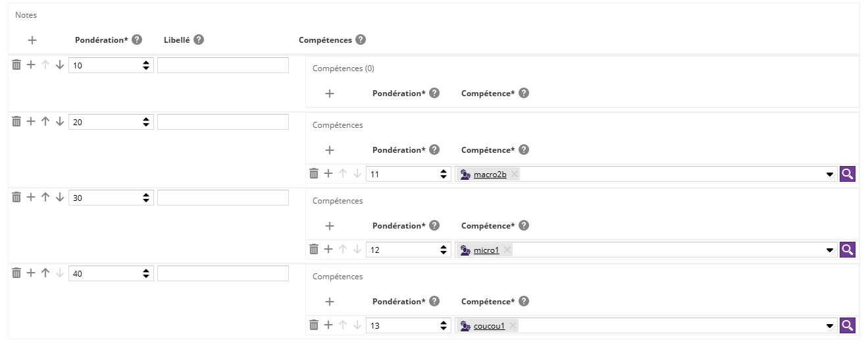Expand the coucou1 competence dropdown
Viewport: 868px width, 359px height.
pos(830,326)
